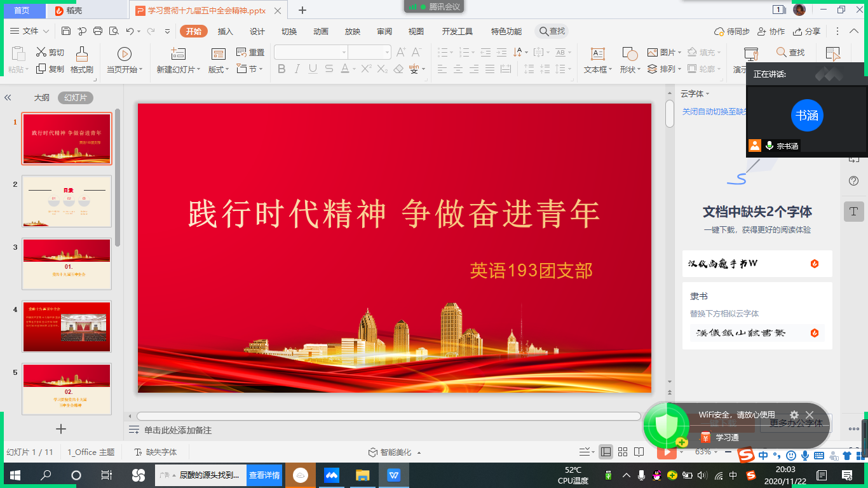
Task: Select slide 3 thumbnail in the panel
Action: pyautogui.click(x=67, y=264)
